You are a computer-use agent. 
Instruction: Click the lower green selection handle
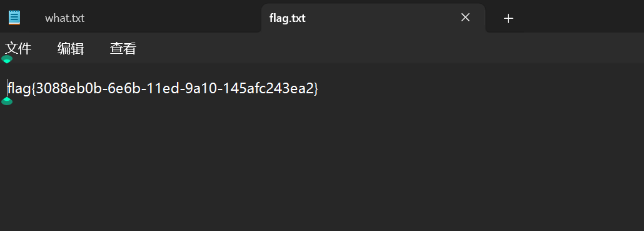pyautogui.click(x=7, y=101)
